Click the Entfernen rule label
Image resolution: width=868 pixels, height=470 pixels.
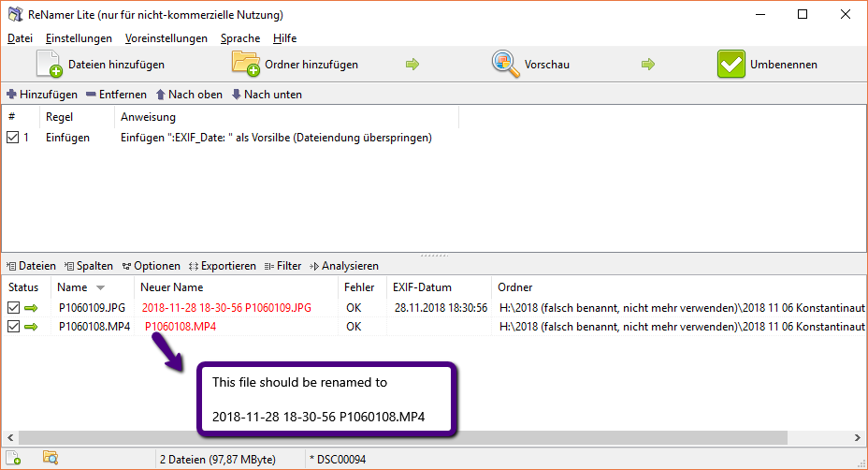[123, 95]
